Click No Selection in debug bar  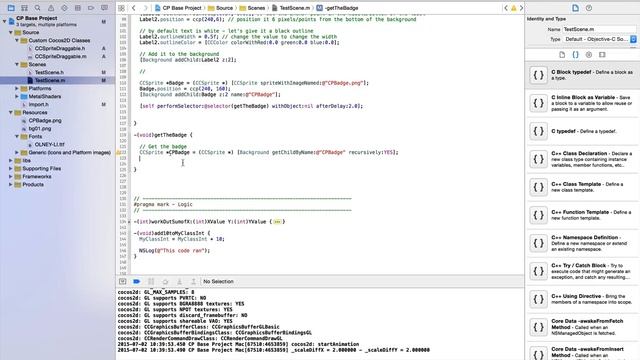coord(218,281)
